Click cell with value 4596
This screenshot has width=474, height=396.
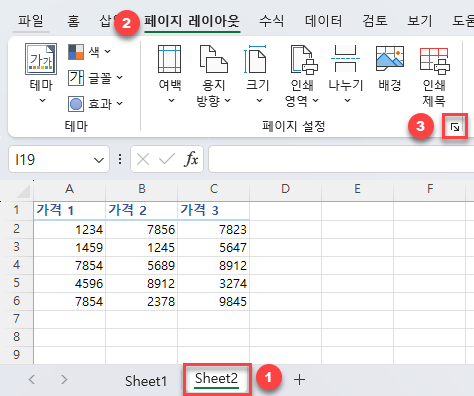click(69, 283)
